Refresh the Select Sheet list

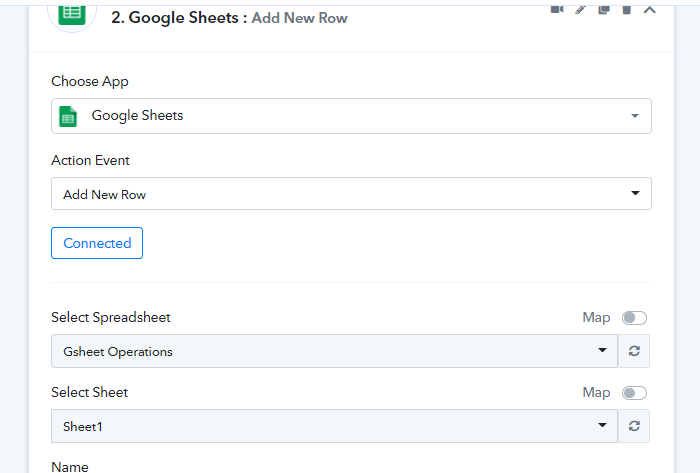634,426
